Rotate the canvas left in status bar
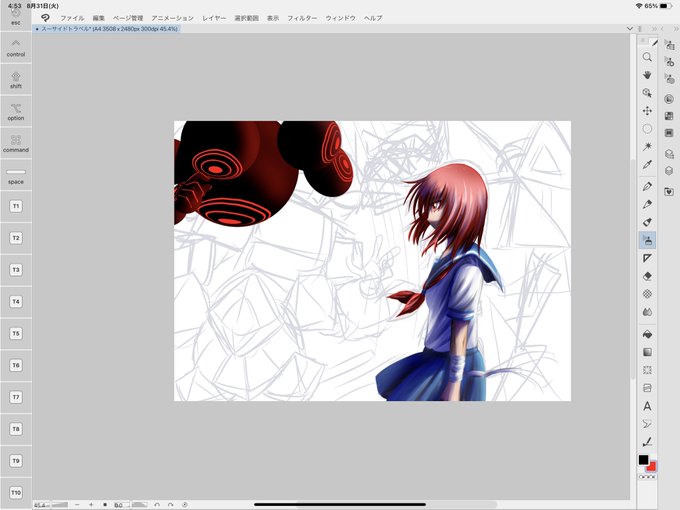Screen dimensions: 680x510 [x=157, y=505]
